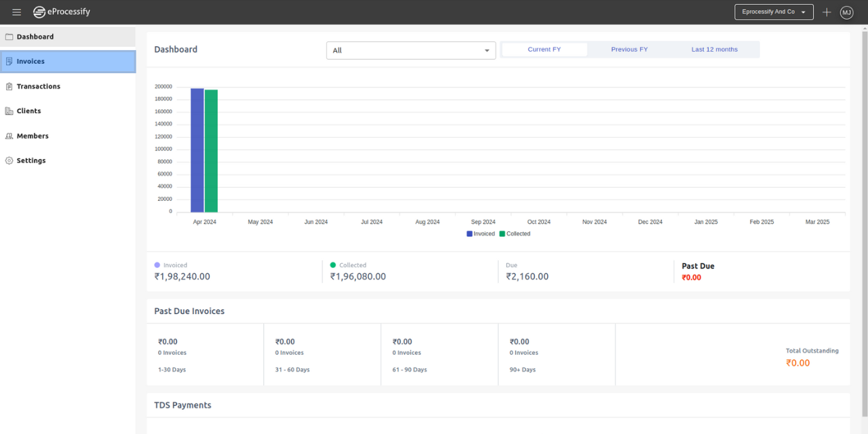
Task: Select the Current FY tab
Action: click(x=544, y=50)
